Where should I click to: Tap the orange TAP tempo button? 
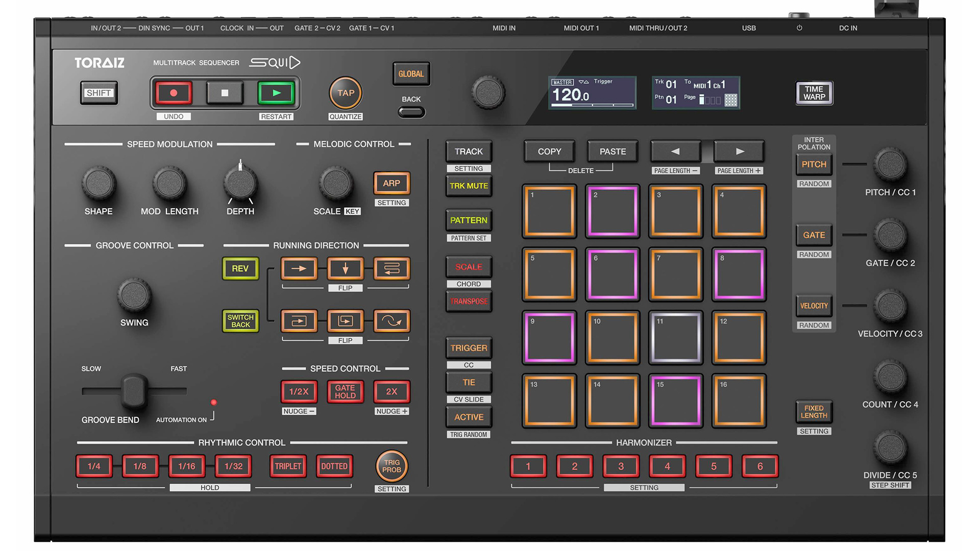[x=346, y=93]
